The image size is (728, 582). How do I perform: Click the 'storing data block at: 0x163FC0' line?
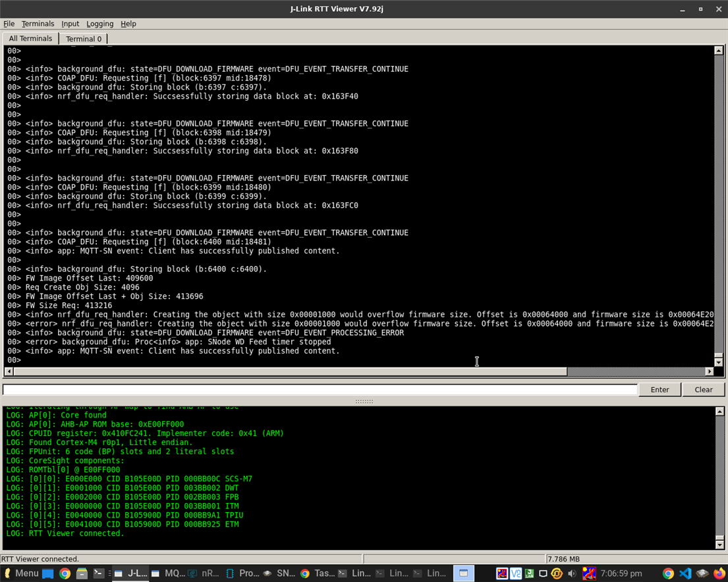click(x=192, y=205)
